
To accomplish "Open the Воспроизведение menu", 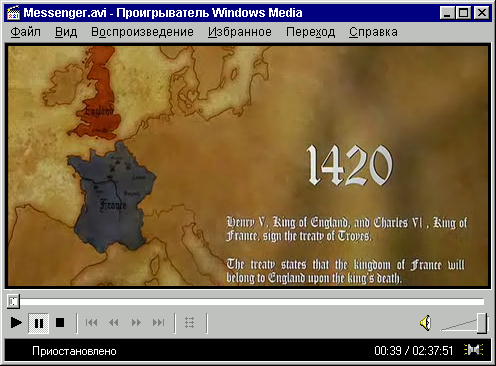I will (142, 32).
